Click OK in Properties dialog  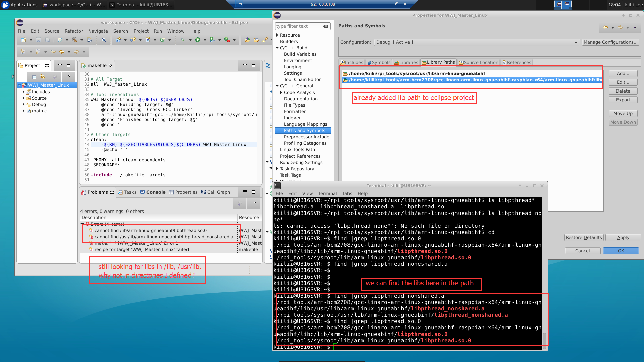[621, 251]
